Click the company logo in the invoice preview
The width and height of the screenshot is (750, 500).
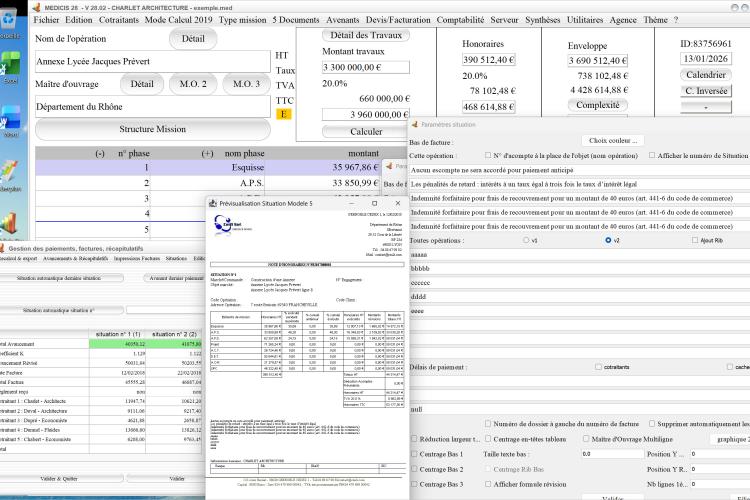click(232, 225)
